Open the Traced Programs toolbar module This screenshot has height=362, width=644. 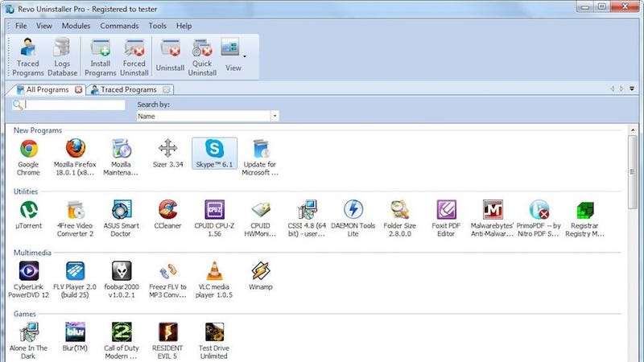coord(28,56)
